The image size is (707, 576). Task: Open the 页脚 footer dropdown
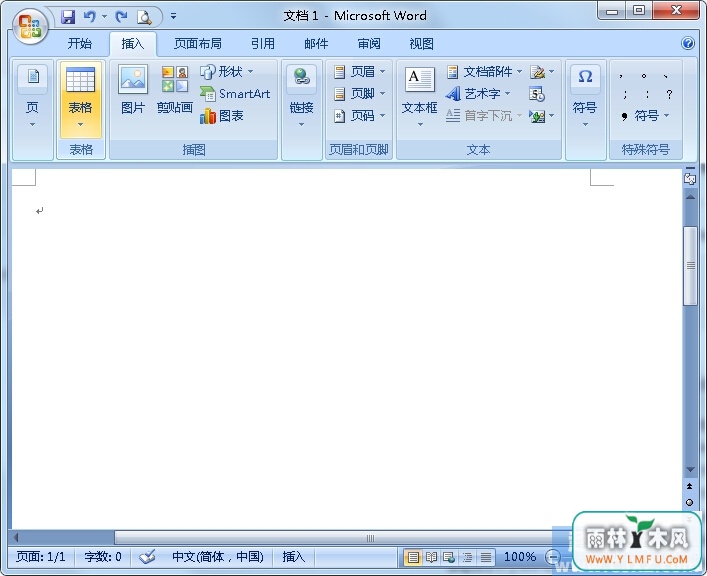(360, 94)
